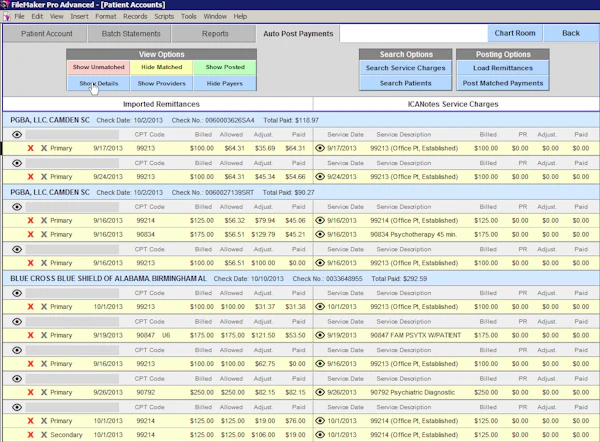Click the Back button
Screen dimensions: 600x442
pos(571,33)
